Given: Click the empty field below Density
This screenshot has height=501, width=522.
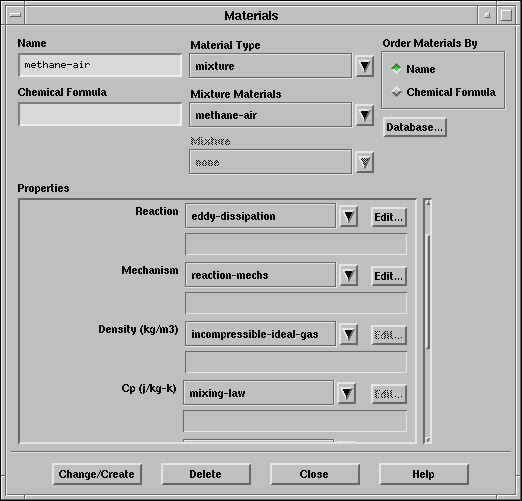Looking at the screenshot, I should point(296,362).
